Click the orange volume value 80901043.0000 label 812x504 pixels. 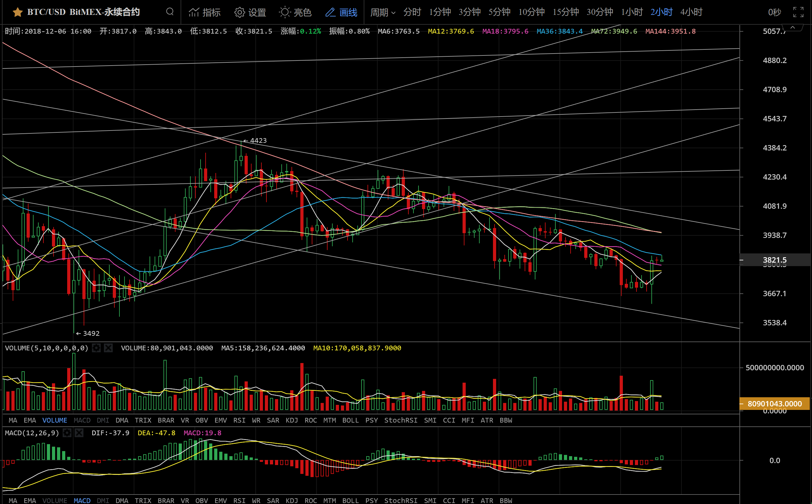(x=775, y=404)
